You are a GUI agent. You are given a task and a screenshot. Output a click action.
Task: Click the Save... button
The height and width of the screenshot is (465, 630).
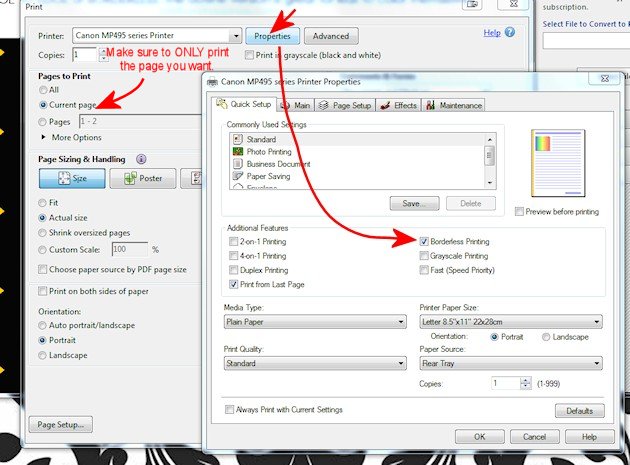(415, 203)
